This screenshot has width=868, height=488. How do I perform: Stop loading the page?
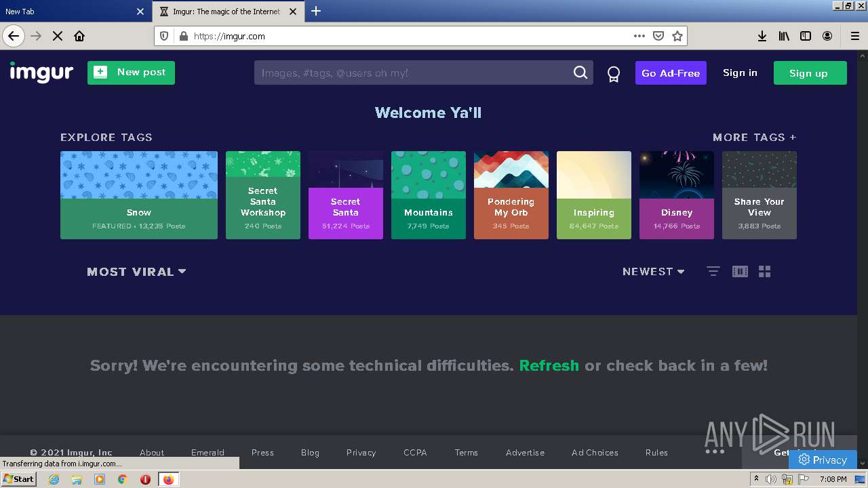click(x=58, y=36)
